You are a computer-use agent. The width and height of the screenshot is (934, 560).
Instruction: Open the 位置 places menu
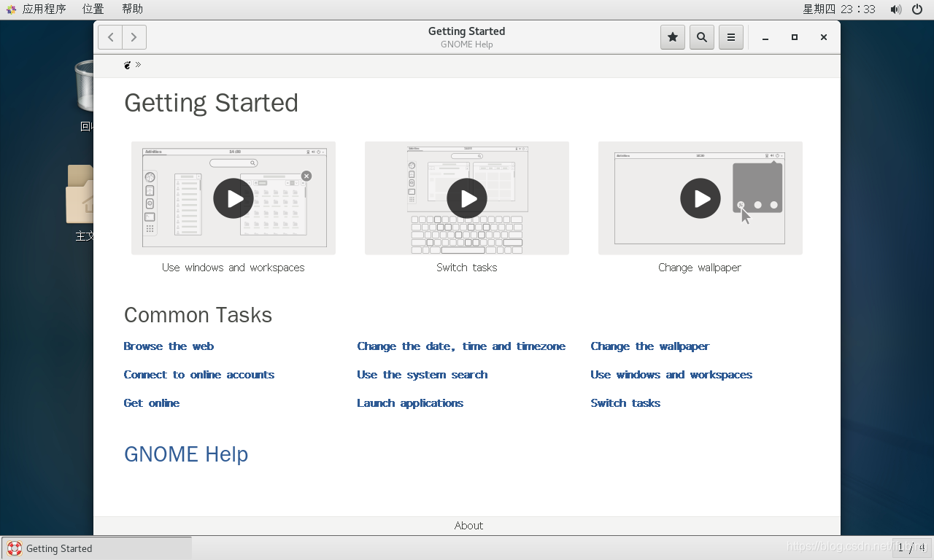[93, 9]
